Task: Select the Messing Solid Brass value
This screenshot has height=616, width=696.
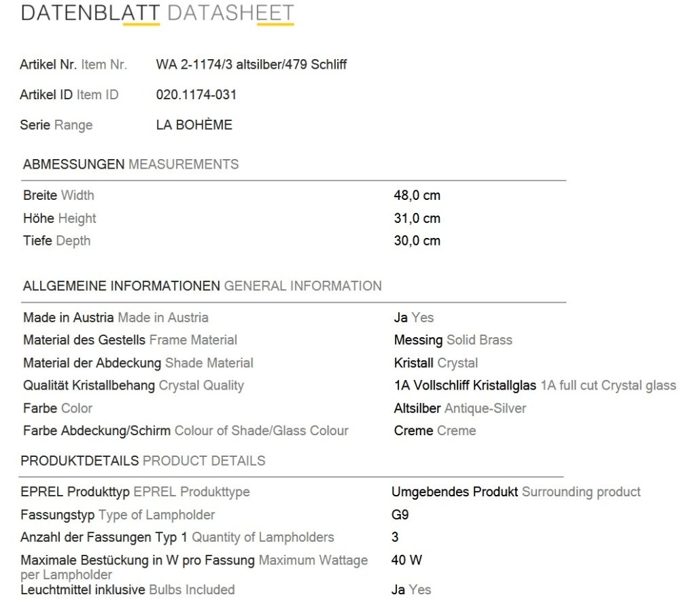Action: [x=453, y=340]
